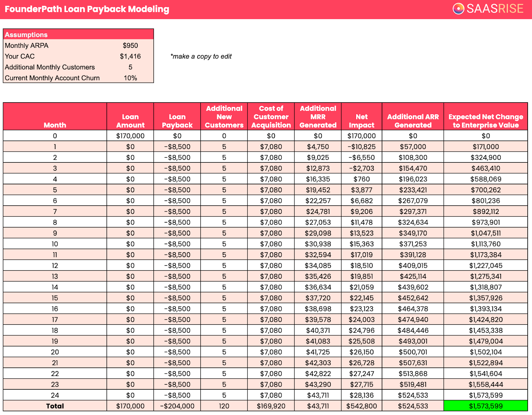Select the month 11 ARR cell $391,128
Screen dimensions: 532x415
click(413, 255)
